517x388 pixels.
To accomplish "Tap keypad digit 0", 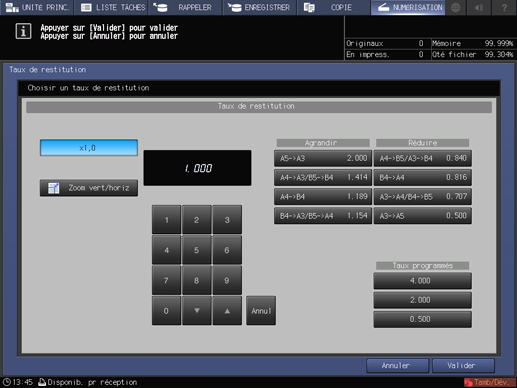I will [x=166, y=311].
